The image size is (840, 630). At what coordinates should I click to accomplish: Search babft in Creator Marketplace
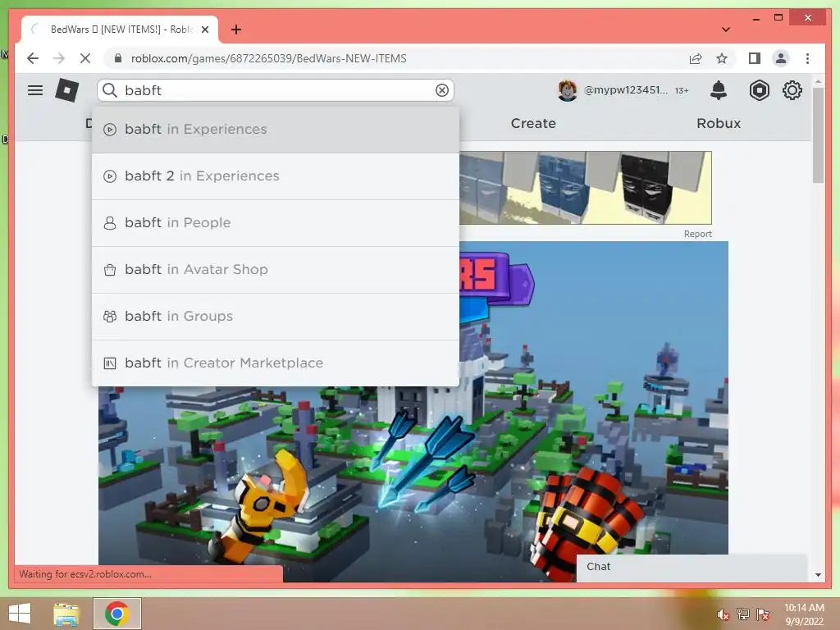(276, 363)
